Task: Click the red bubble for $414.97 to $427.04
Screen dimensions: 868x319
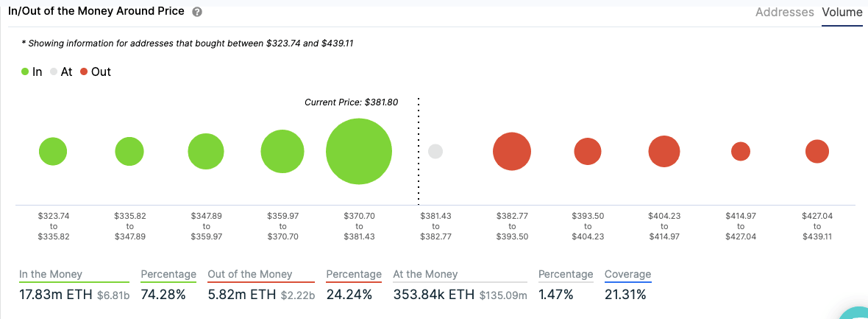Action: [741, 152]
